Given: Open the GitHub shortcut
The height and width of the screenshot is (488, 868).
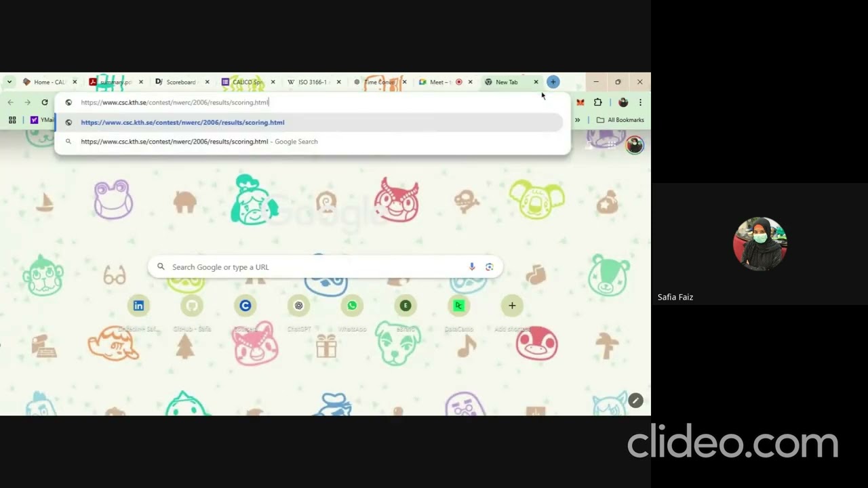Looking at the screenshot, I should pos(192,306).
